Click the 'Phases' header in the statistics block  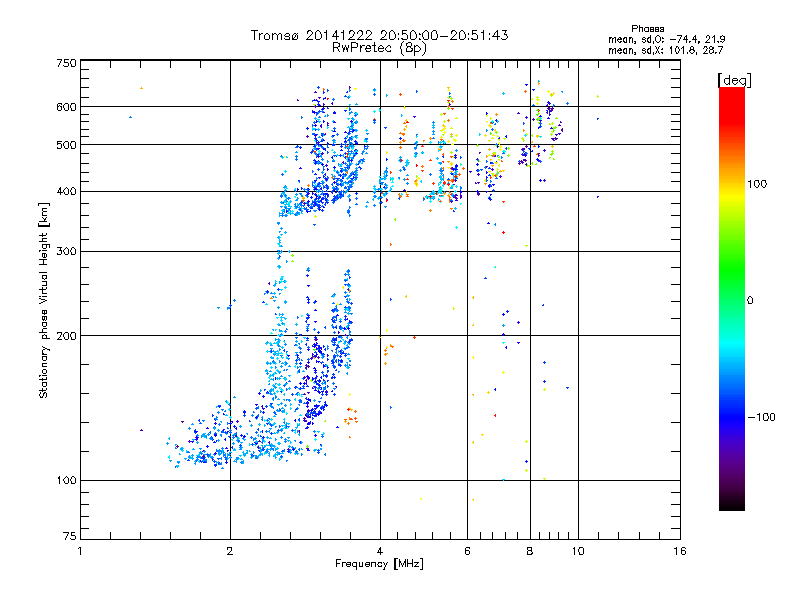(647, 29)
